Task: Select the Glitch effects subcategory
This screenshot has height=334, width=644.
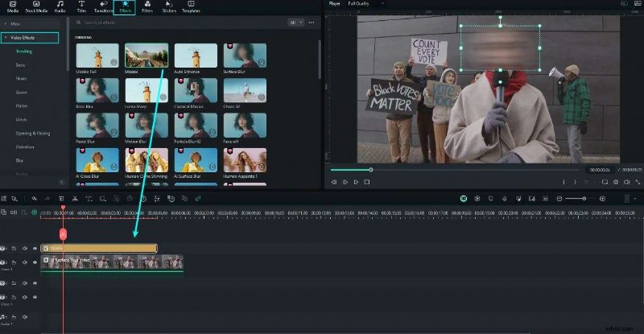Action: coord(21,120)
